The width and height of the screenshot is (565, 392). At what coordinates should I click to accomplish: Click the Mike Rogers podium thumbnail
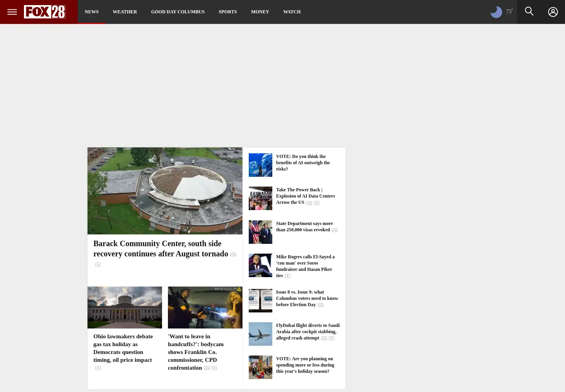point(261,265)
